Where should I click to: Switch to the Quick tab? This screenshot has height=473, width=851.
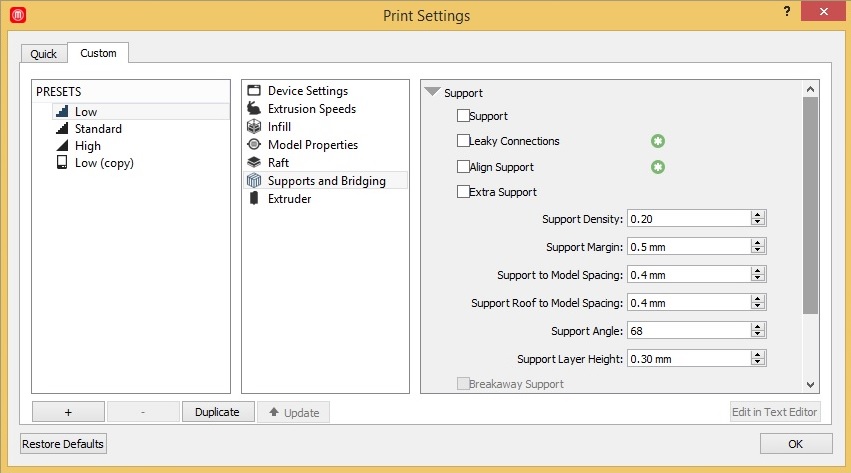(x=44, y=54)
